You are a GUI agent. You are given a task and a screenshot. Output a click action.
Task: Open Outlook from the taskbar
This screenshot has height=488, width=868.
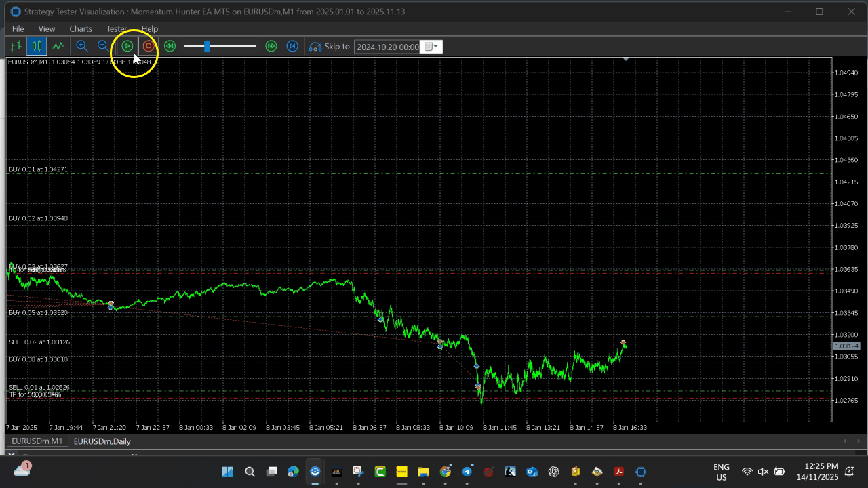click(532, 472)
